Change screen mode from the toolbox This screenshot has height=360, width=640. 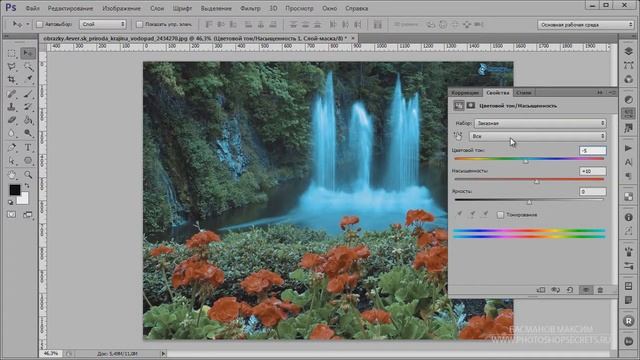pyautogui.click(x=28, y=214)
